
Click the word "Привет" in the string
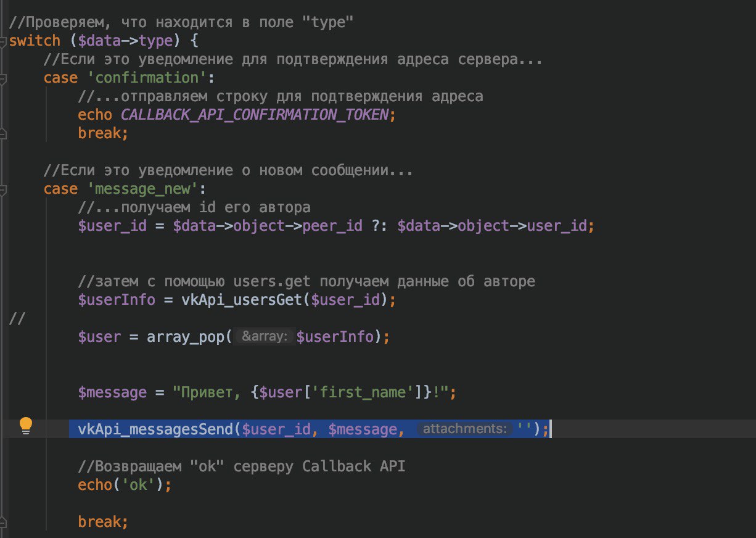point(207,392)
